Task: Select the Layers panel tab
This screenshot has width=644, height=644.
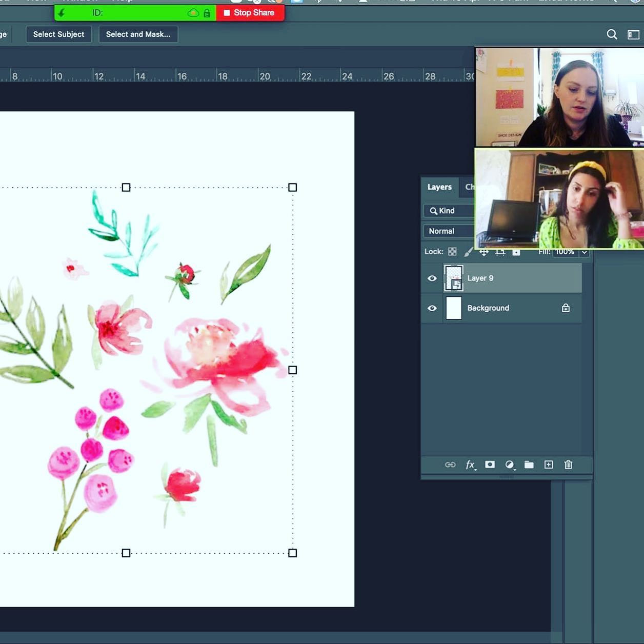Action: pos(439,187)
